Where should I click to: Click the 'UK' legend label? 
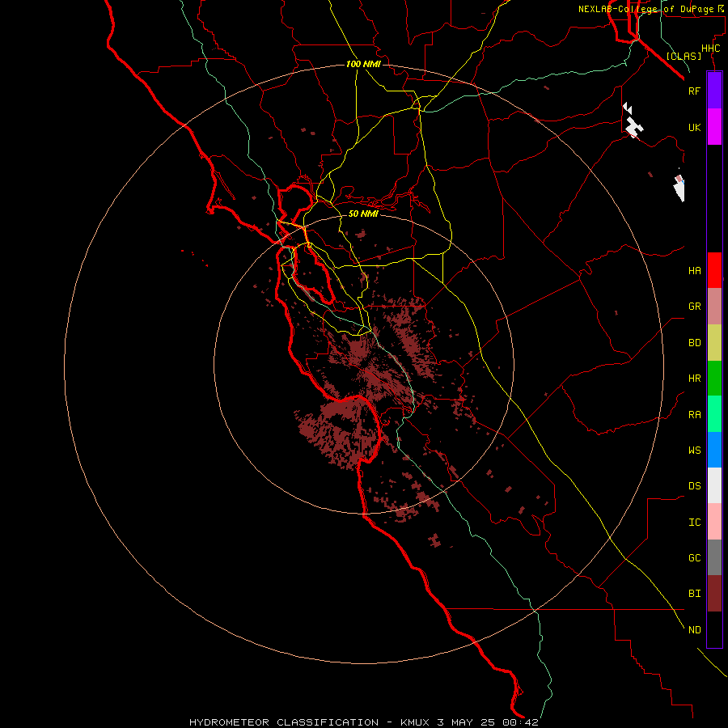point(694,127)
